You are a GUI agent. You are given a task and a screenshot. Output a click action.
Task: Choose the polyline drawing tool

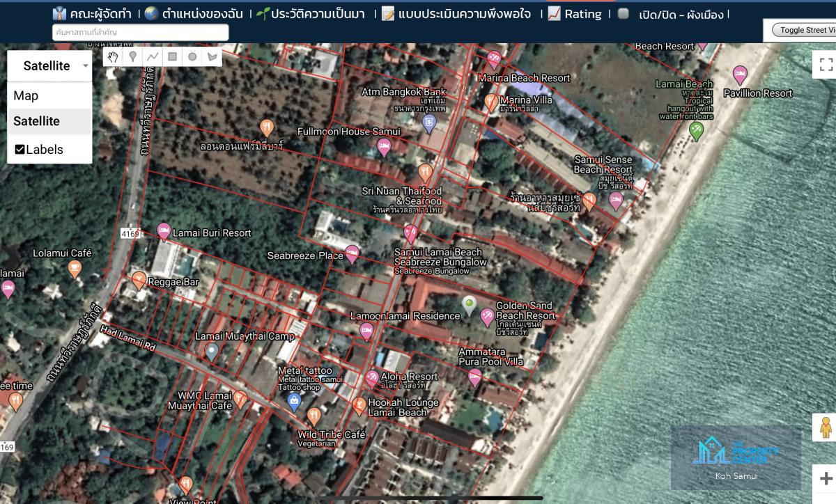[x=153, y=57]
